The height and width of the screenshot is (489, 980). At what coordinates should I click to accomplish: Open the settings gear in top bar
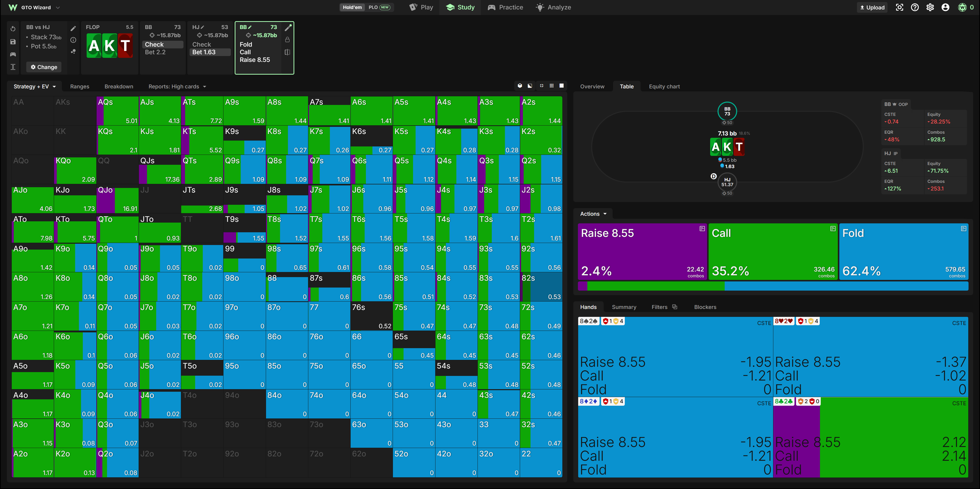click(930, 7)
